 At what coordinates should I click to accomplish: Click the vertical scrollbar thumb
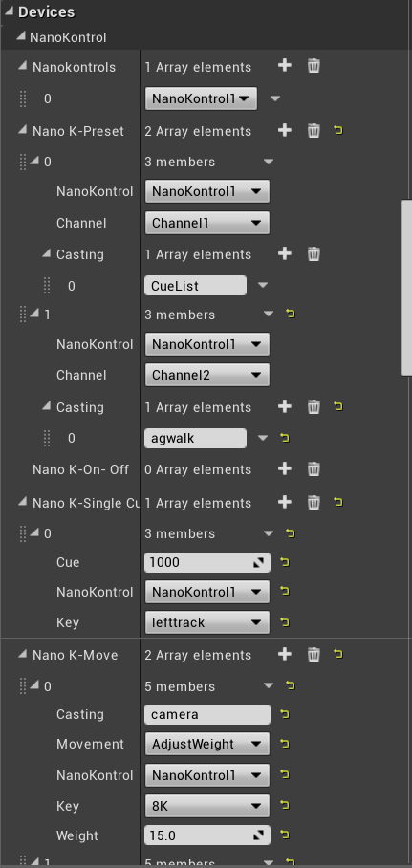pyautogui.click(x=406, y=288)
